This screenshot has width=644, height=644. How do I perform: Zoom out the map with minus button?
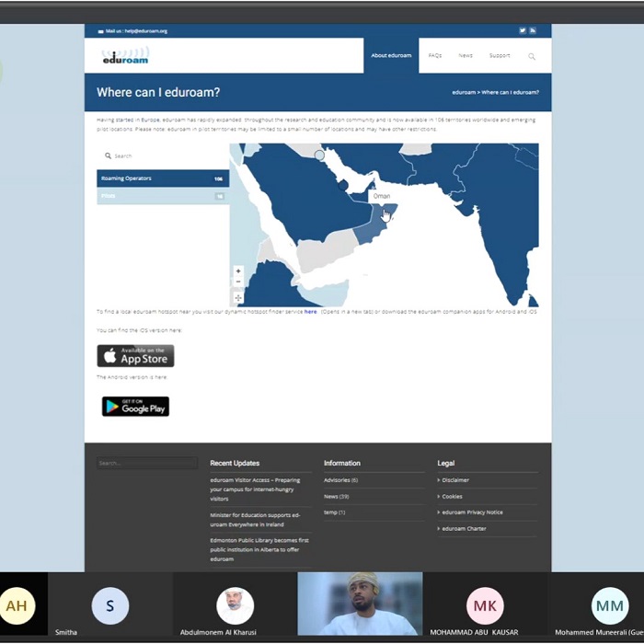click(x=238, y=282)
